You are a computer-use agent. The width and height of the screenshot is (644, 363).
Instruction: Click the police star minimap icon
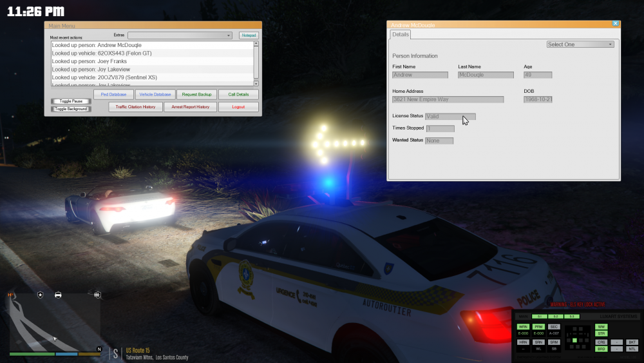coord(40,295)
